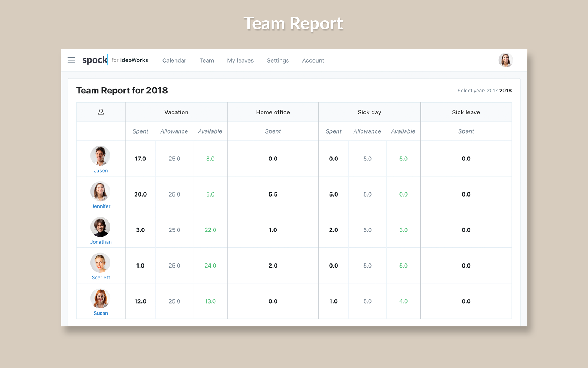Click Susan's vacation available 13.0
Screen dimensions: 588x368
pos(210,301)
